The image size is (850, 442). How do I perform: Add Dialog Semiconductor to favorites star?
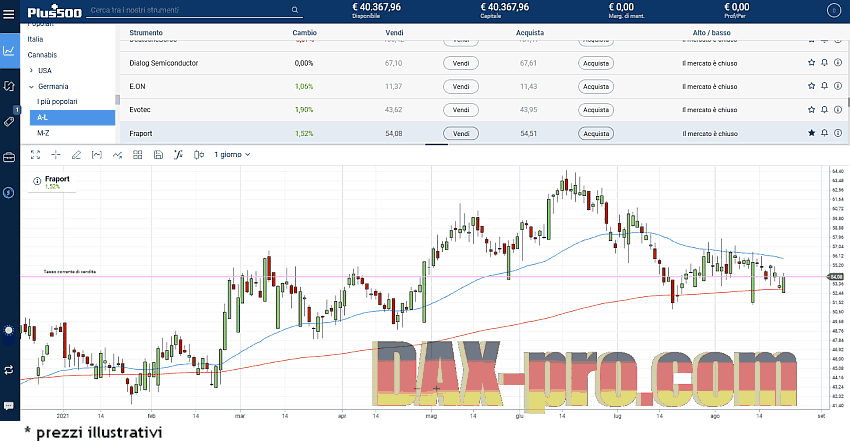coord(812,63)
